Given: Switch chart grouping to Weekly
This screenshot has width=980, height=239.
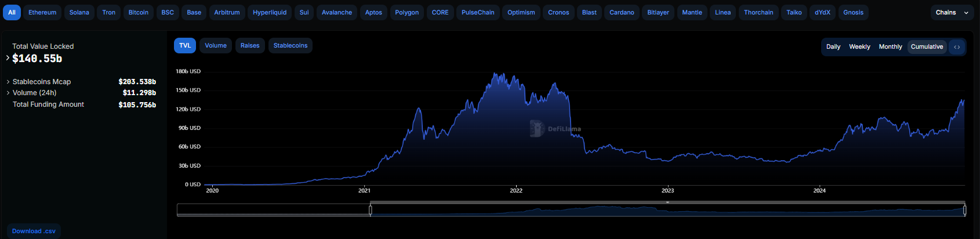Looking at the screenshot, I should [x=859, y=47].
